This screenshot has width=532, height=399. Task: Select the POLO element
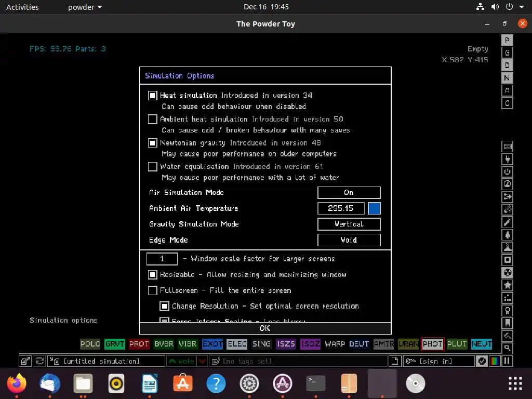coord(90,344)
